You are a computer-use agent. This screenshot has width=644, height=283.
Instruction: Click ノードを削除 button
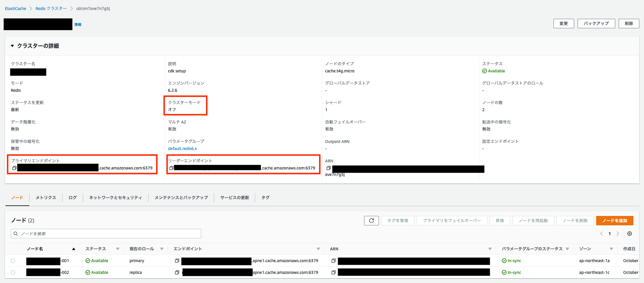coord(575,221)
